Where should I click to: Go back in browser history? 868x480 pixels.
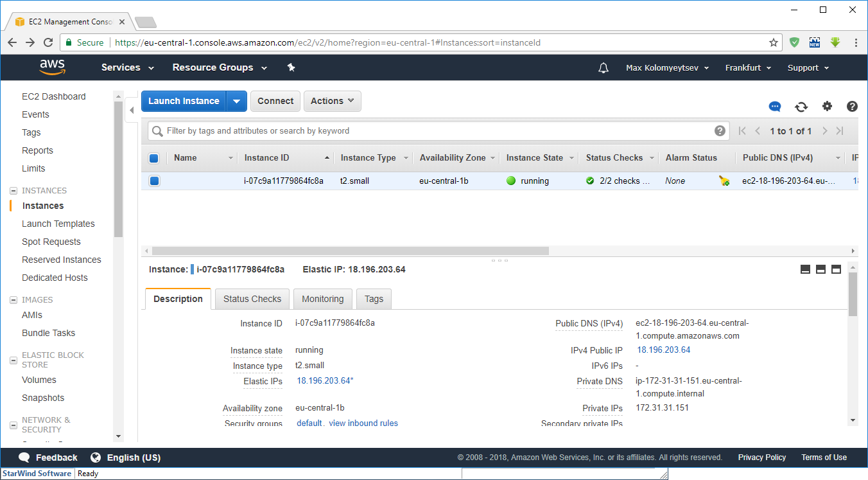12,42
